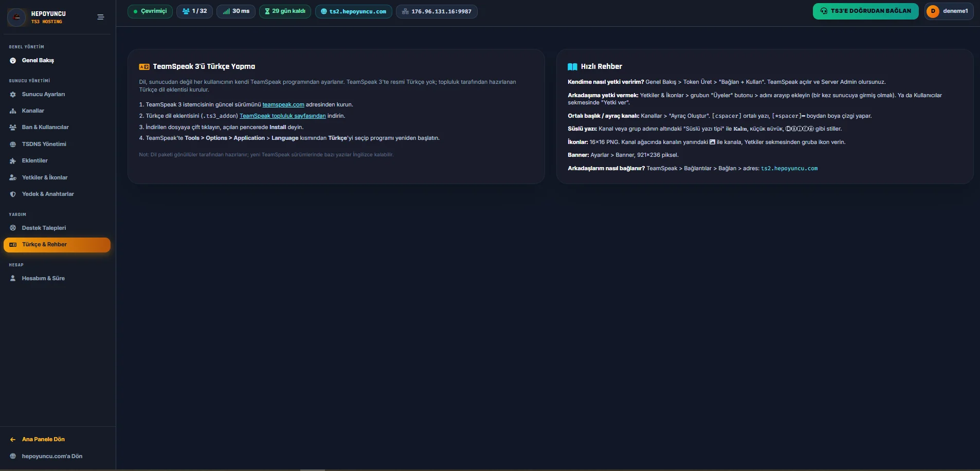Click TS3'E DOĞRUDAN BAĞLAN button
The width and height of the screenshot is (980, 471).
tap(866, 11)
